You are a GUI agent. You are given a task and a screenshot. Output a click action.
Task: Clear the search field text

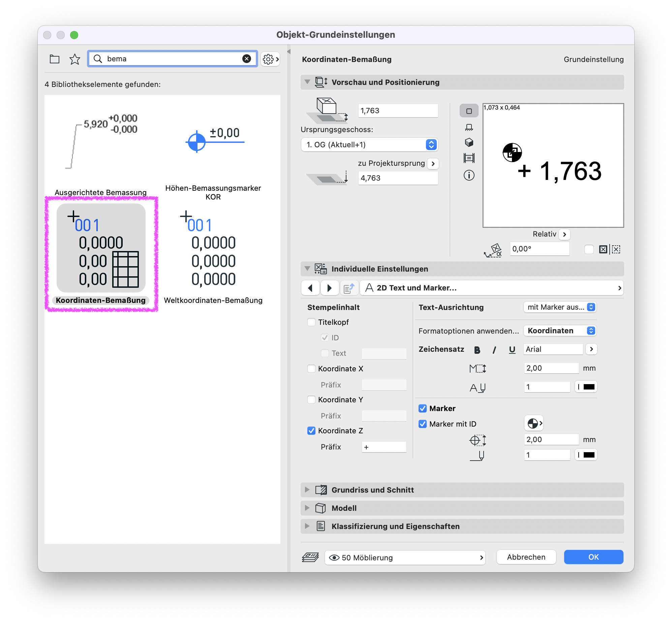(247, 59)
